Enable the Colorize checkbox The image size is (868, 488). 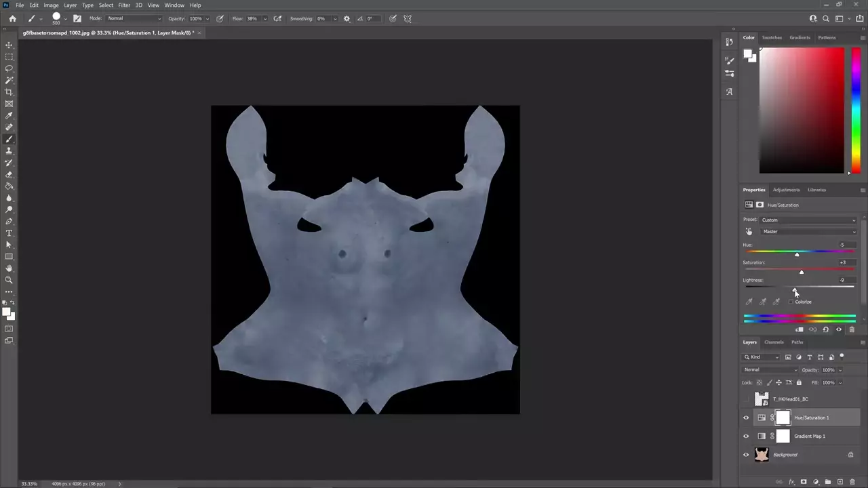791,302
